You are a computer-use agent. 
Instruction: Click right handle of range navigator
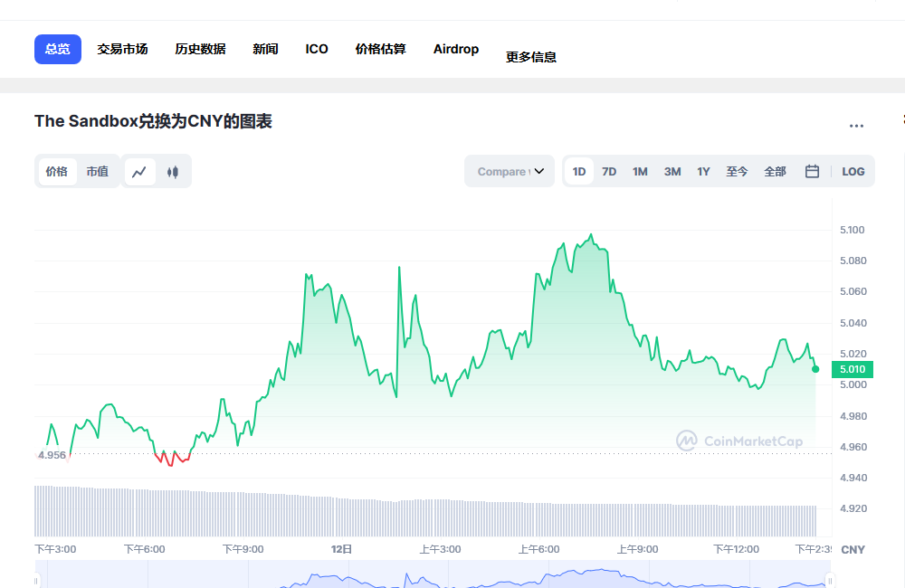click(830, 581)
